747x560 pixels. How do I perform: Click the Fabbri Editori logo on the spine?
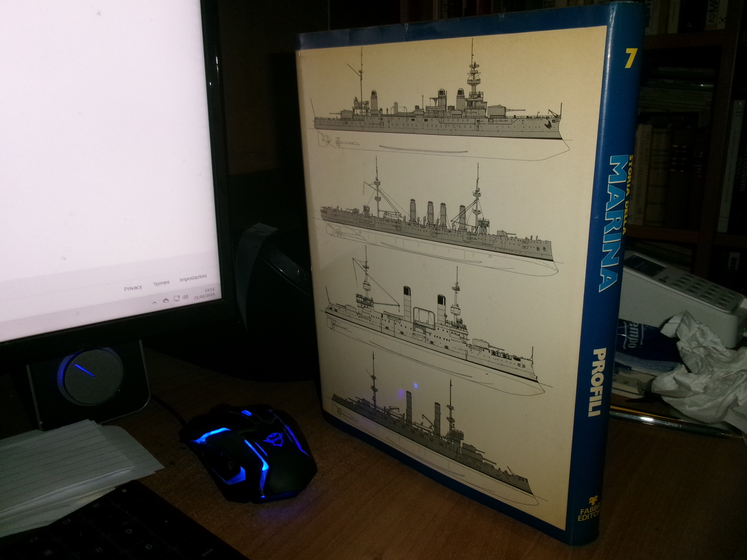tap(589, 509)
